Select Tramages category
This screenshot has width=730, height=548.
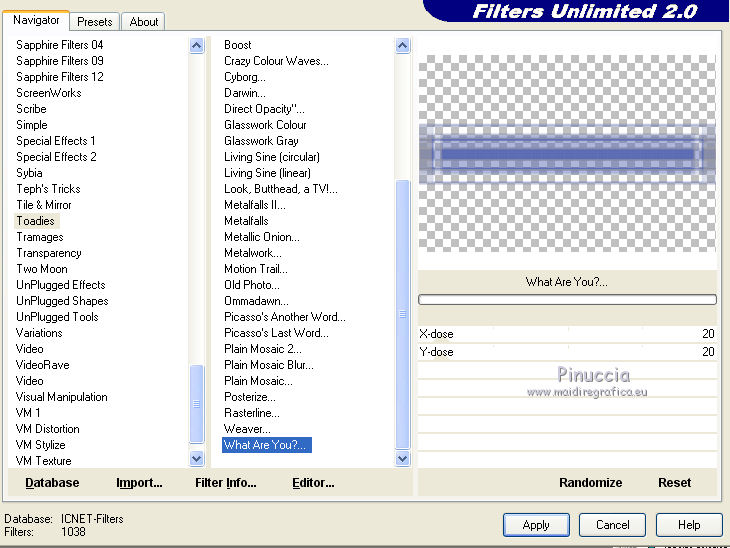40,237
